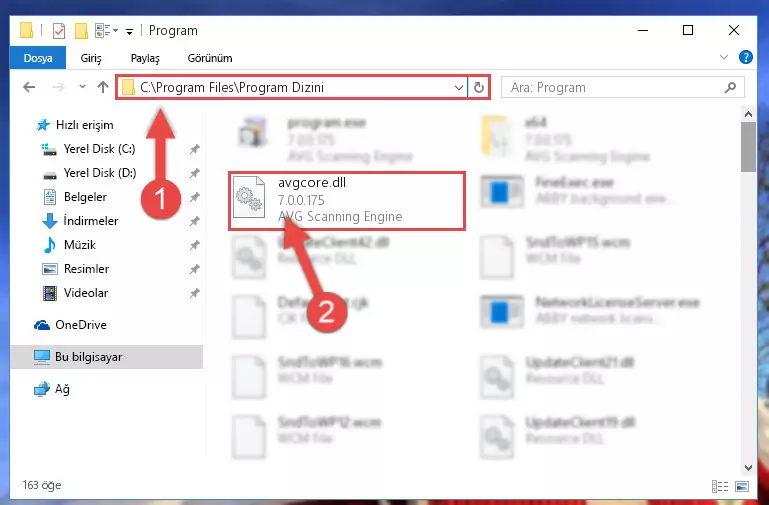The height and width of the screenshot is (505, 769).
Task: Click pin icon next to Yerel Disk (D:)
Action: pos(195,173)
